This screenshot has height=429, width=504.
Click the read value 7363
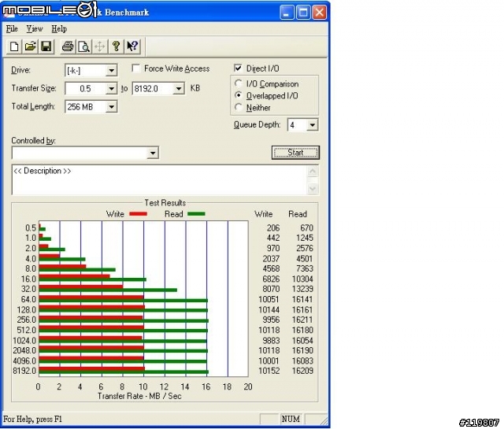(x=305, y=268)
